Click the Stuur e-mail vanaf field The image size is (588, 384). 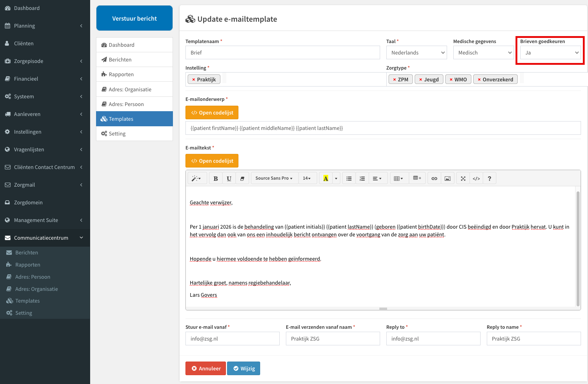point(233,339)
